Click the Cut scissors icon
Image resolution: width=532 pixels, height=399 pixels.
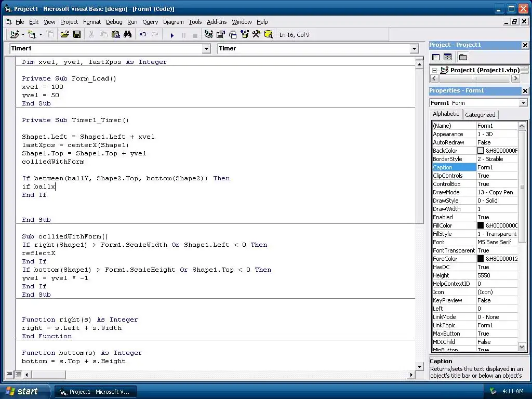[x=91, y=35]
